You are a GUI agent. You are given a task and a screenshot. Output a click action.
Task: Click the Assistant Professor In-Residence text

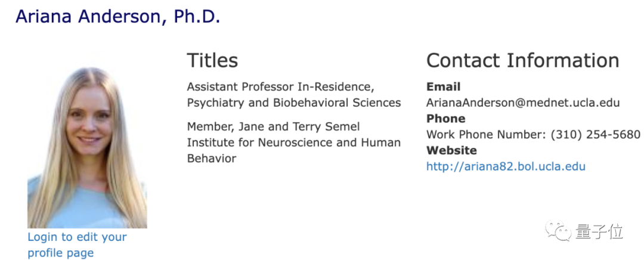pos(280,86)
